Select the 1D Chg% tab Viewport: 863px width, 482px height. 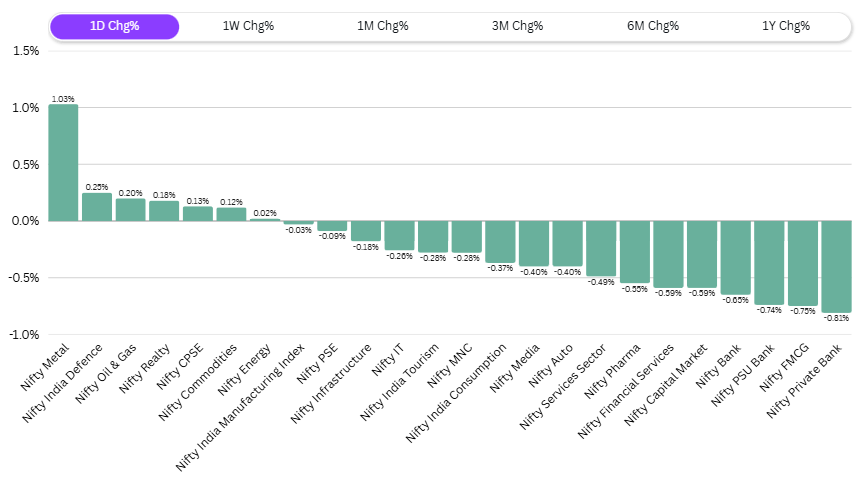click(x=114, y=26)
